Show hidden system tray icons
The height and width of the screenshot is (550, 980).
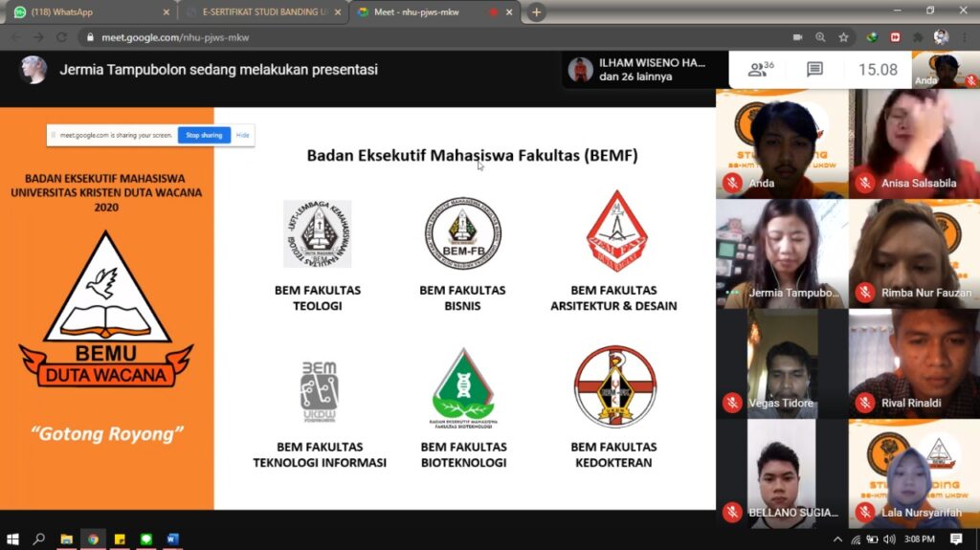(x=837, y=539)
